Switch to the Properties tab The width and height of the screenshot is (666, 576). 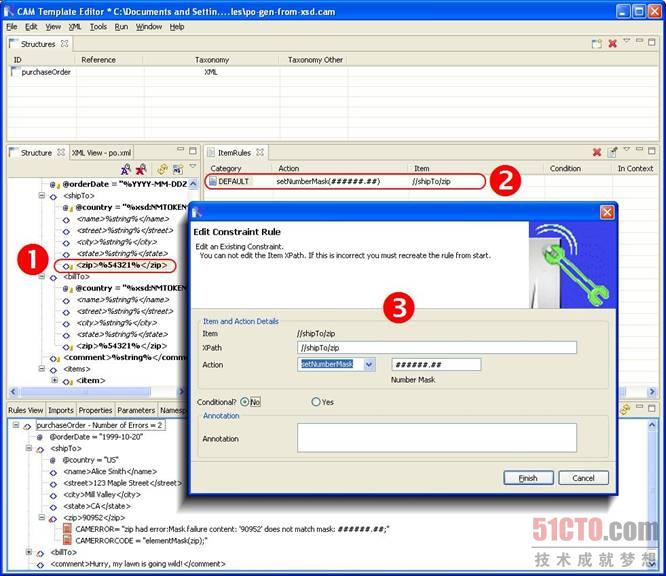click(x=95, y=410)
